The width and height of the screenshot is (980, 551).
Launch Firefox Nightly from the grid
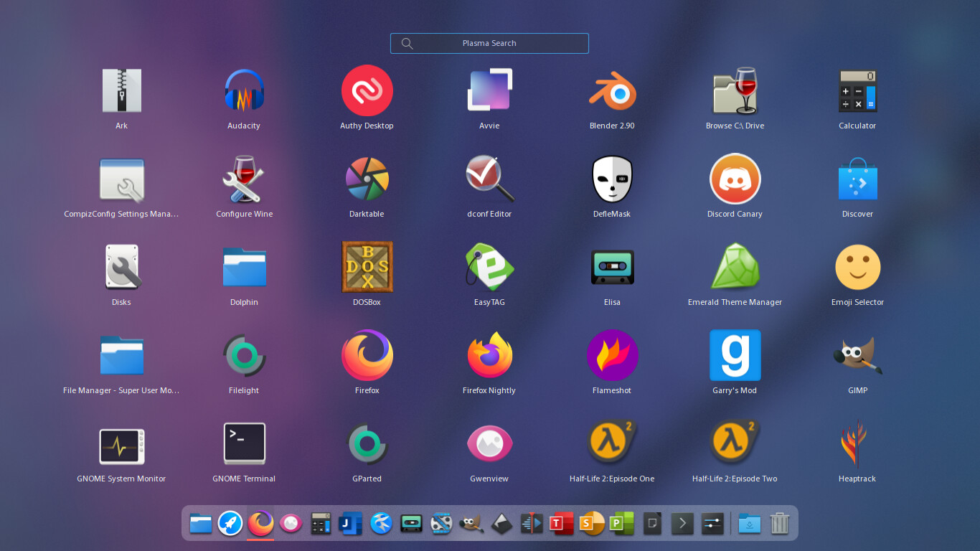[x=489, y=356]
